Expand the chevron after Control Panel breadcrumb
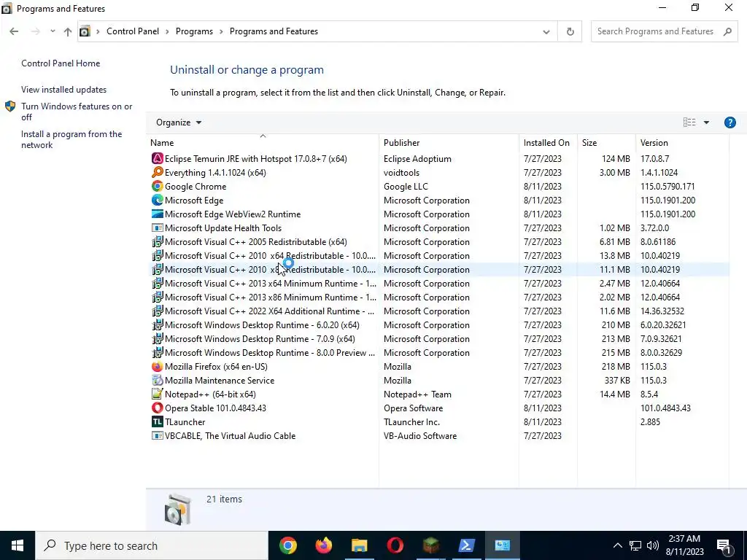 (x=167, y=31)
